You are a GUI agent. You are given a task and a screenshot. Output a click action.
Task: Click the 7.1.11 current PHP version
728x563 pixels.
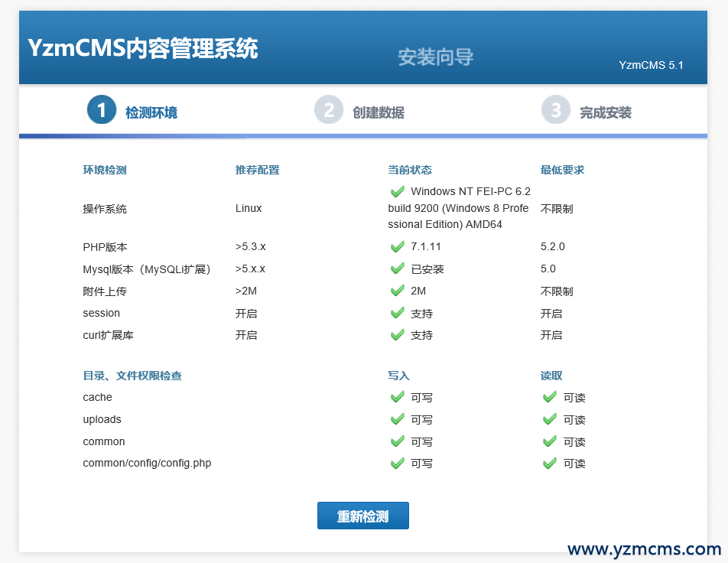426,246
